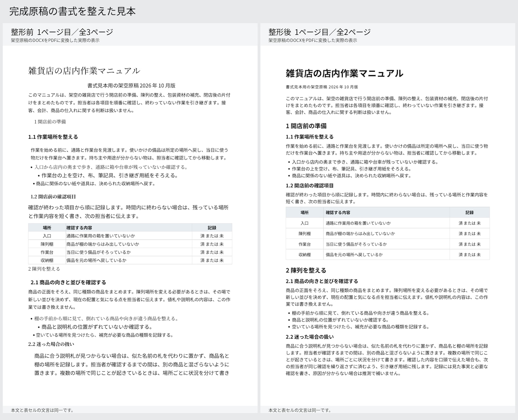
Task: Click the 整形後 intro paragraph starting "このマニュアルは"
Action: (387, 105)
